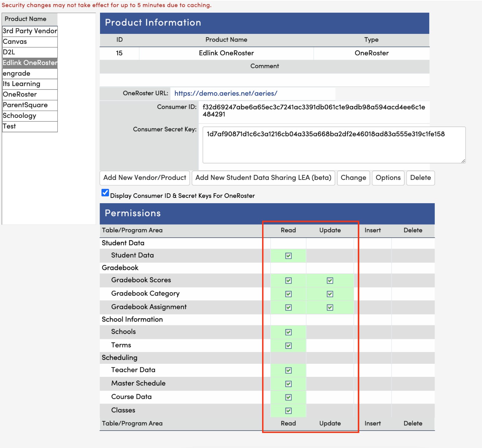Select Schoology in product list
The height and width of the screenshot is (448, 482).
pyautogui.click(x=30, y=116)
